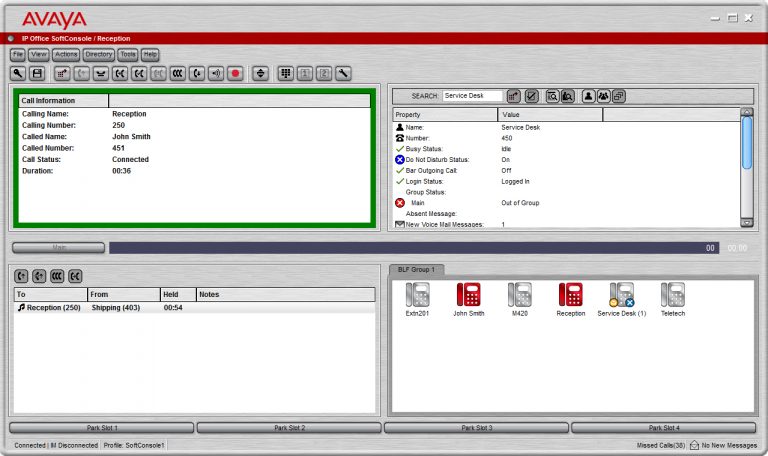Click the red Record Call button
The image size is (768, 456).
(235, 73)
